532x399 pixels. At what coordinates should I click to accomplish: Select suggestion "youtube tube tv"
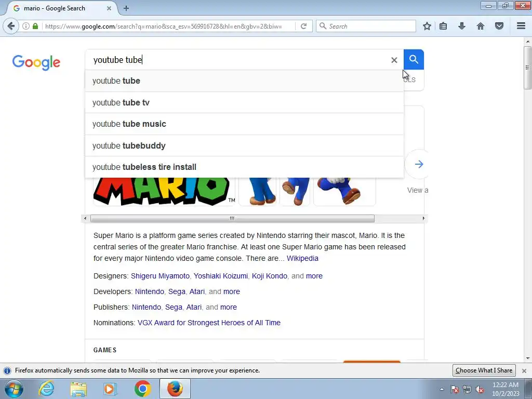[244, 102]
